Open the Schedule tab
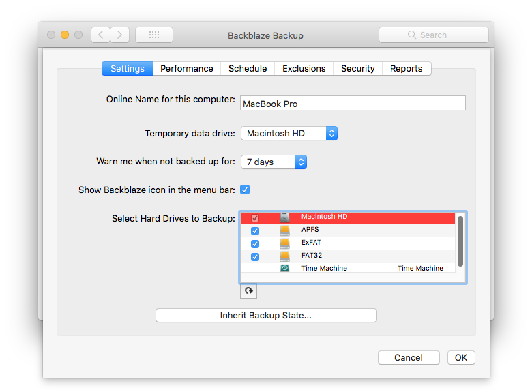This screenshot has height=392, width=532. [248, 68]
